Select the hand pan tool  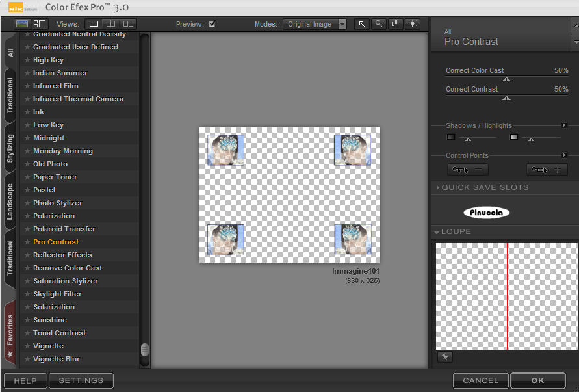coord(396,25)
